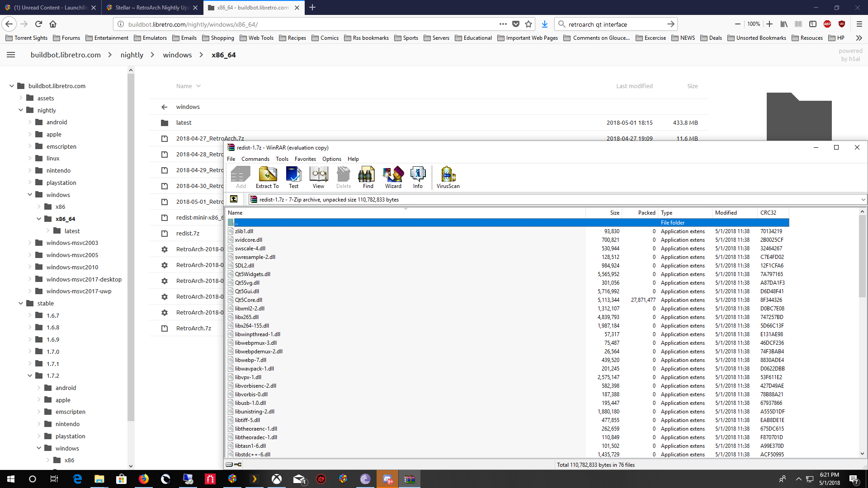Open the latest folder link
The image size is (868, 488).
[184, 122]
